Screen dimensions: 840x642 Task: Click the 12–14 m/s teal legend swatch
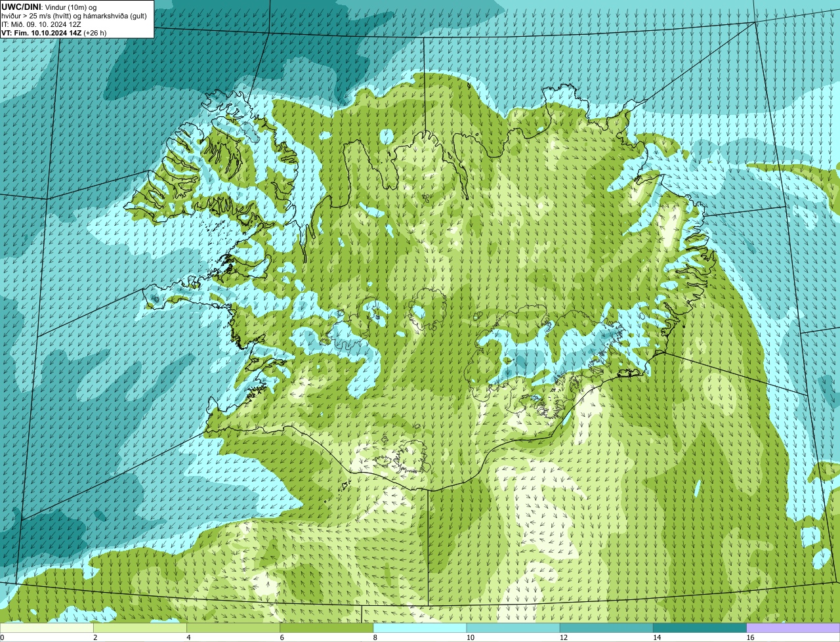coord(607,628)
